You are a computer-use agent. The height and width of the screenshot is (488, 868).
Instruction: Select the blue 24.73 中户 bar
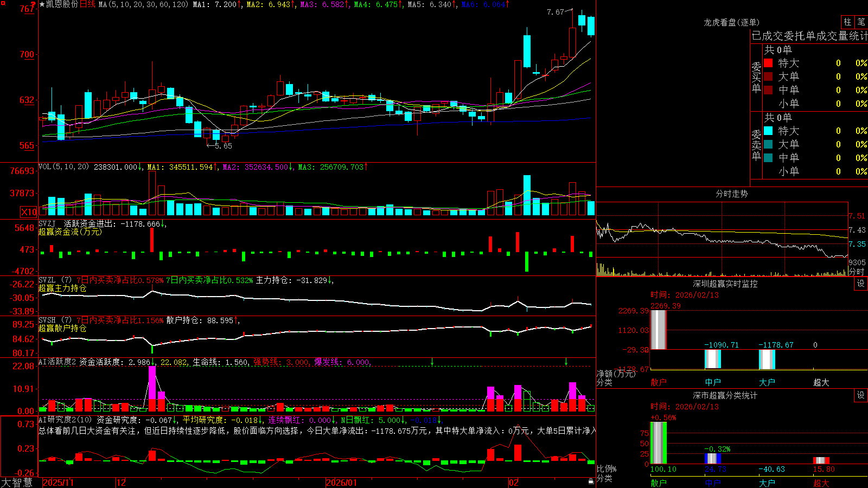coord(713,459)
